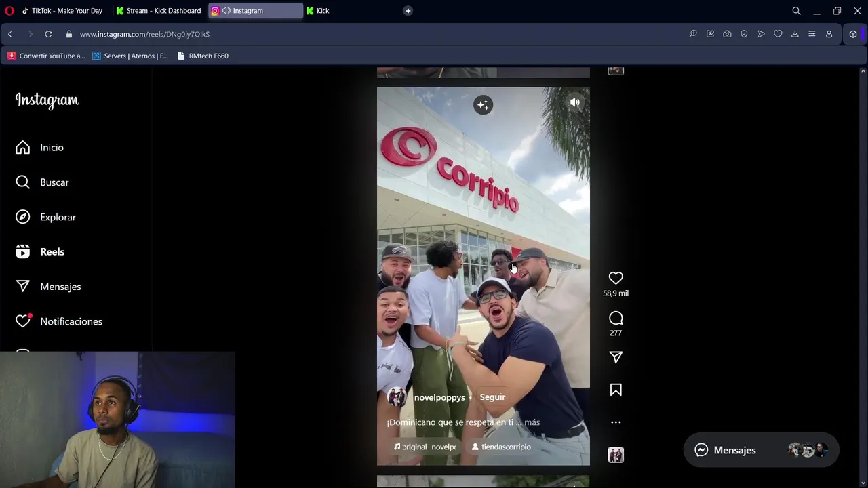Select the Instagram browser tab
This screenshot has width=868, height=488.
click(256, 11)
